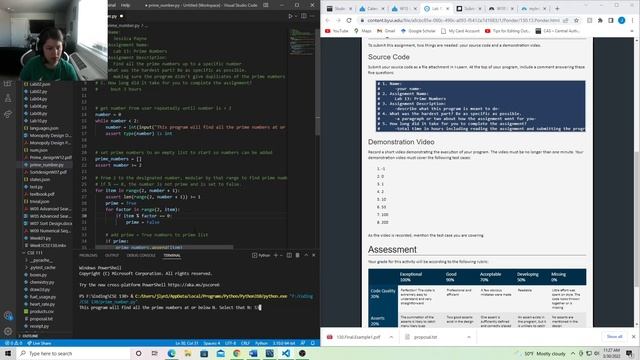Switch to PROBLEMS panel tab
The width and height of the screenshot is (640, 360).
pyautogui.click(x=88, y=256)
